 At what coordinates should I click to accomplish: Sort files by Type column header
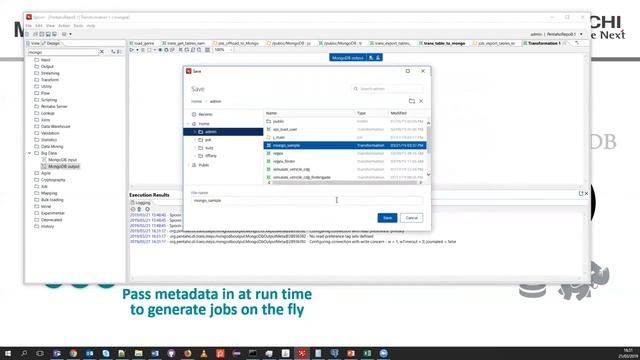coord(371,113)
